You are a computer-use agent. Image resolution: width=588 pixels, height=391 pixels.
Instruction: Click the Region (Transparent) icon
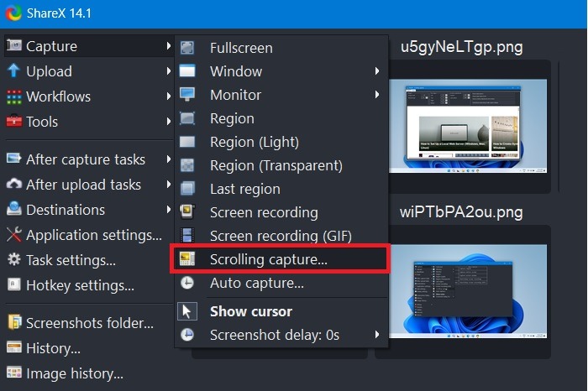(x=187, y=165)
